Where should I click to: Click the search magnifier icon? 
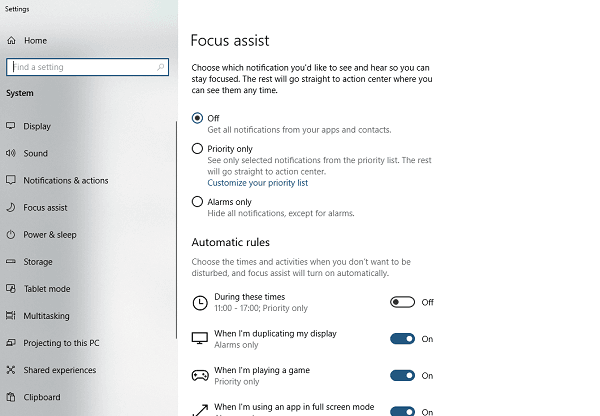(x=161, y=67)
